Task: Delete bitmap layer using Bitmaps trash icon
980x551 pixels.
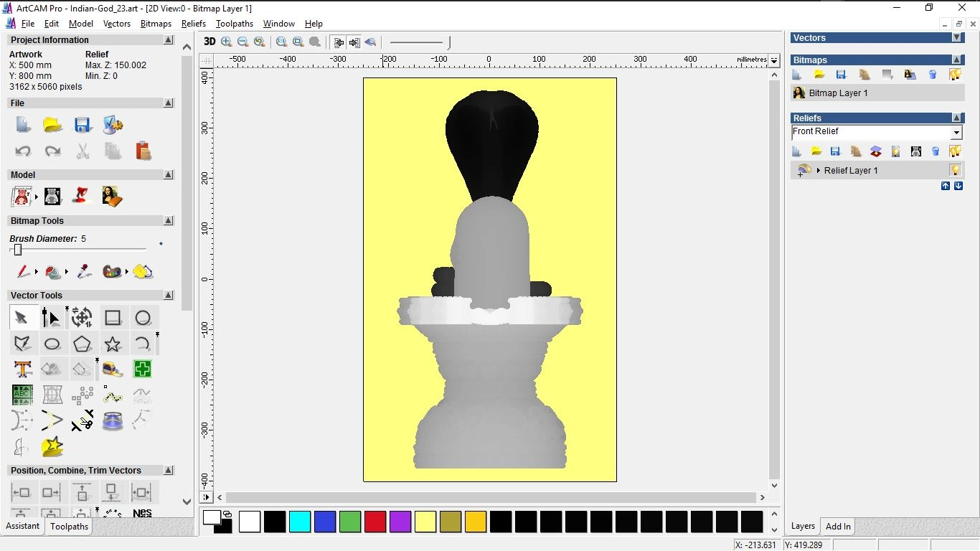Action: [933, 75]
